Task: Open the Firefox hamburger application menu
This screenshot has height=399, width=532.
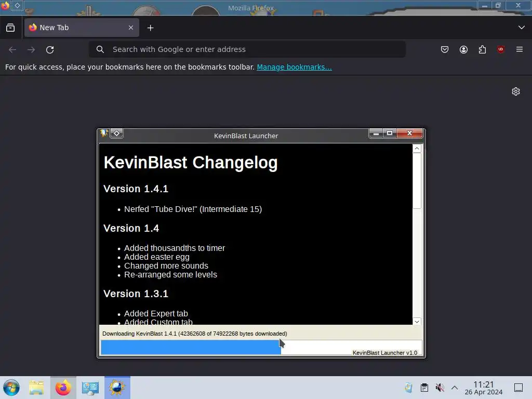Action: click(x=520, y=49)
